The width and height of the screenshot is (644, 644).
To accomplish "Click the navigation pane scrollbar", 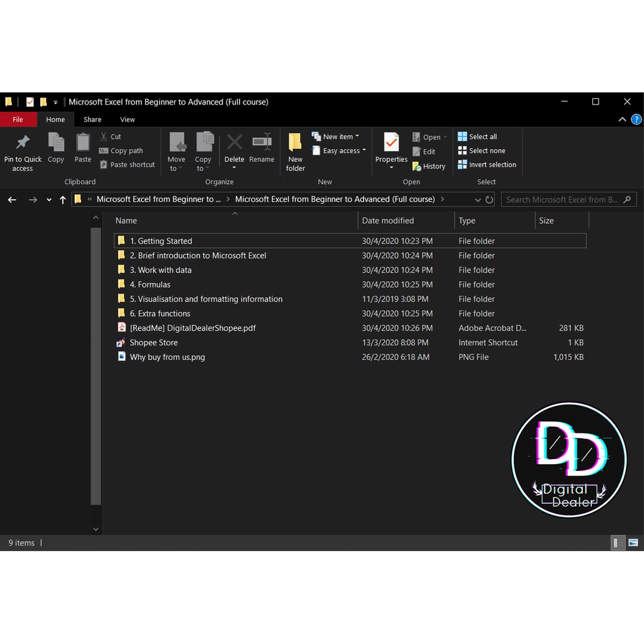I will pos(96,367).
